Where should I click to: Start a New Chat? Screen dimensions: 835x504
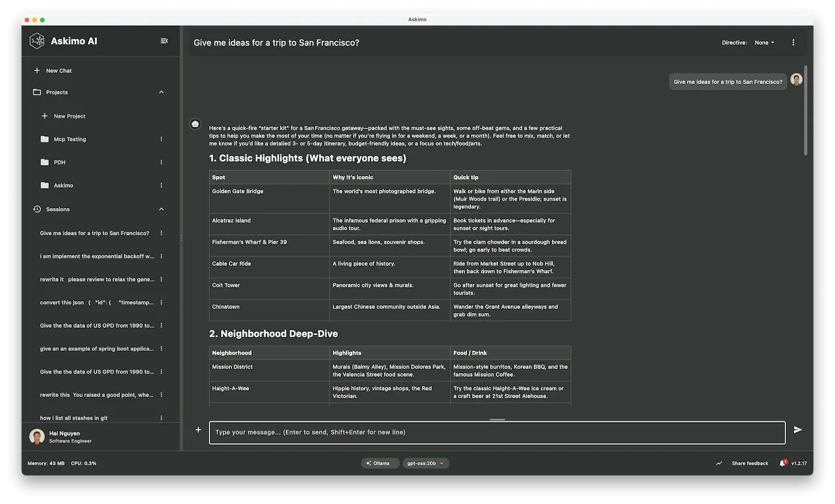click(59, 70)
